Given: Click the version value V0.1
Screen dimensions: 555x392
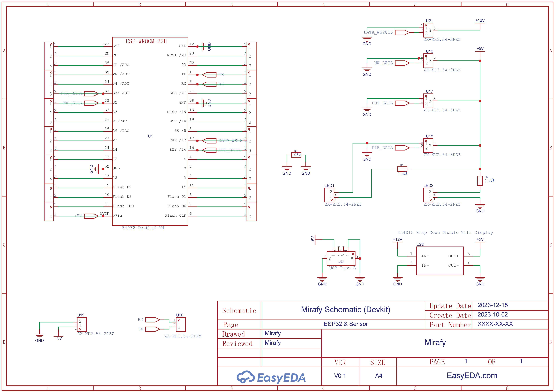Looking at the screenshot, I should tap(340, 376).
